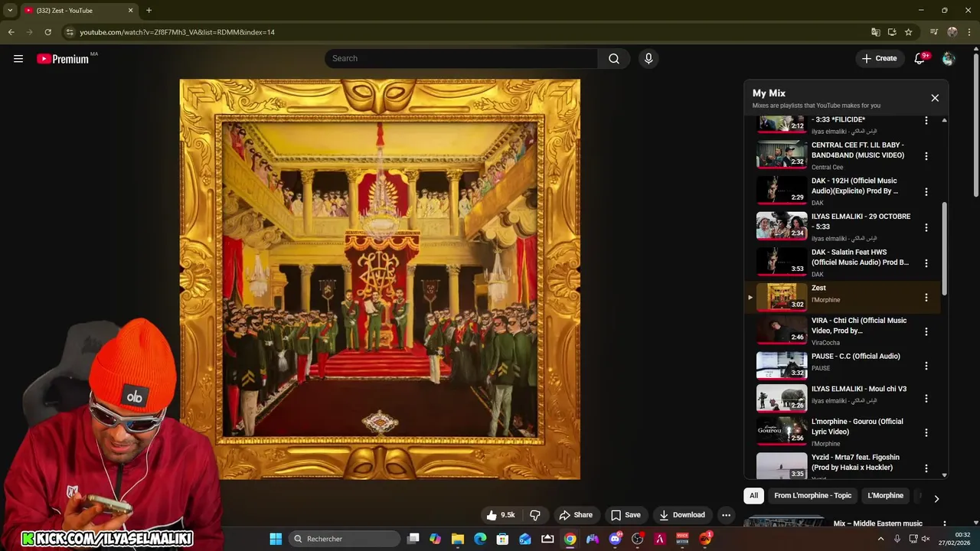Click taskbar Rechercher search box
This screenshot has height=551, width=980.
pos(345,539)
